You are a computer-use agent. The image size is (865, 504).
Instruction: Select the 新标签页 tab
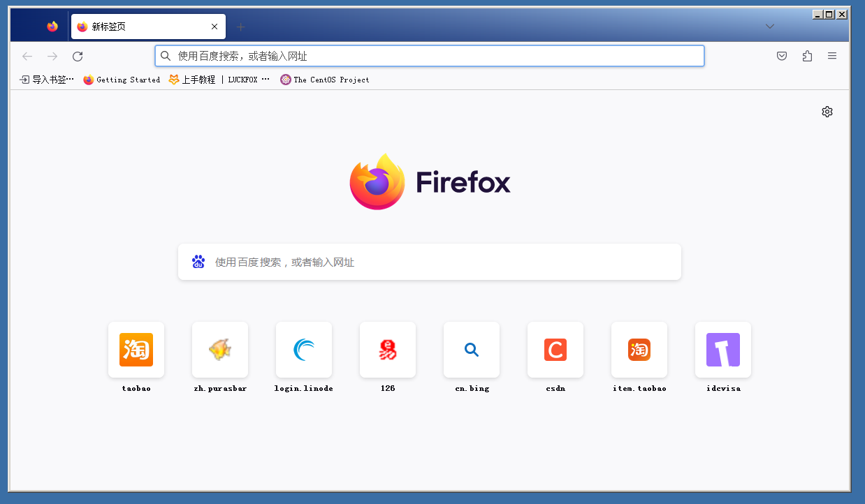148,27
